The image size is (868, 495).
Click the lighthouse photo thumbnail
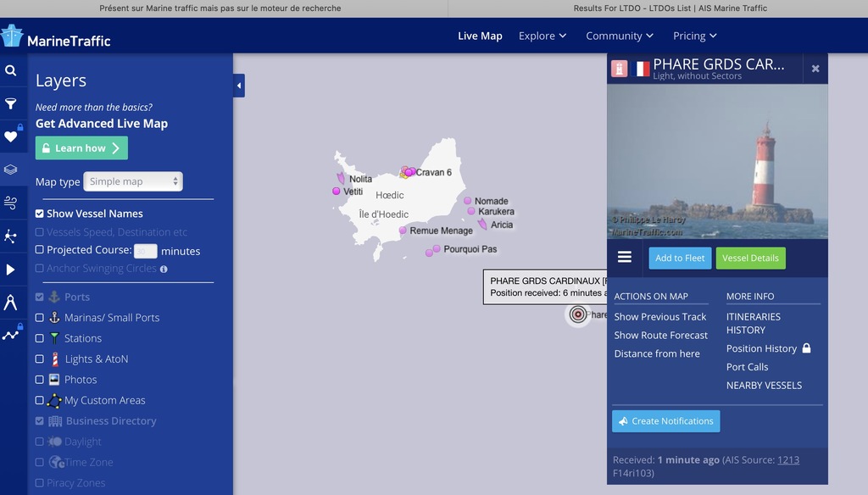(x=717, y=162)
